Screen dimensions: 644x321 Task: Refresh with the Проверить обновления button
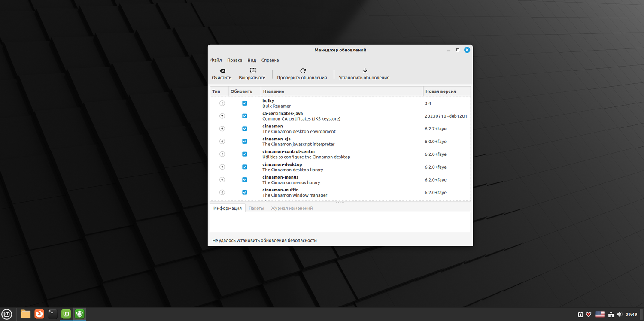302,74
